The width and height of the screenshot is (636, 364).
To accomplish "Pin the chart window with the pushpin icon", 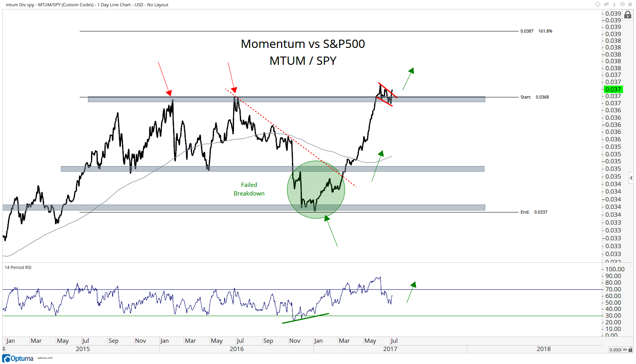I will [606, 4].
